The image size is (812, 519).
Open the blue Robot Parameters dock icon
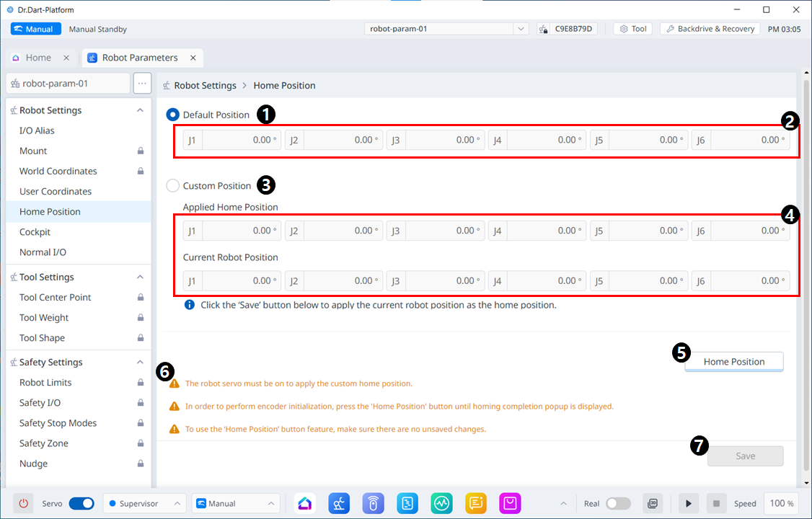click(x=339, y=503)
